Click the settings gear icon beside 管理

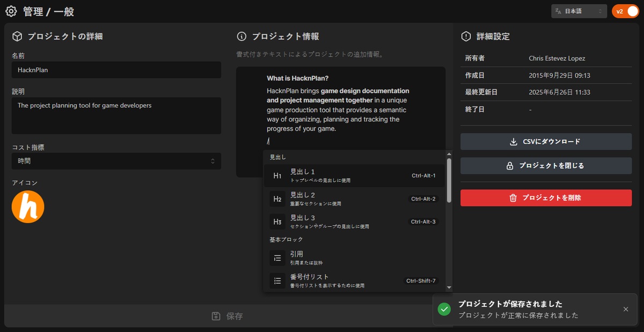[x=11, y=11]
